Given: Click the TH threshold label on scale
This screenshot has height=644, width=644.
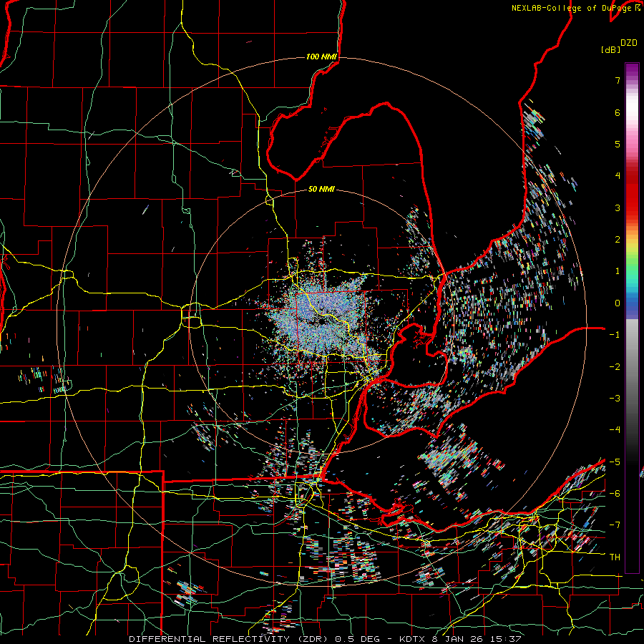Looking at the screenshot, I should (x=615, y=557).
